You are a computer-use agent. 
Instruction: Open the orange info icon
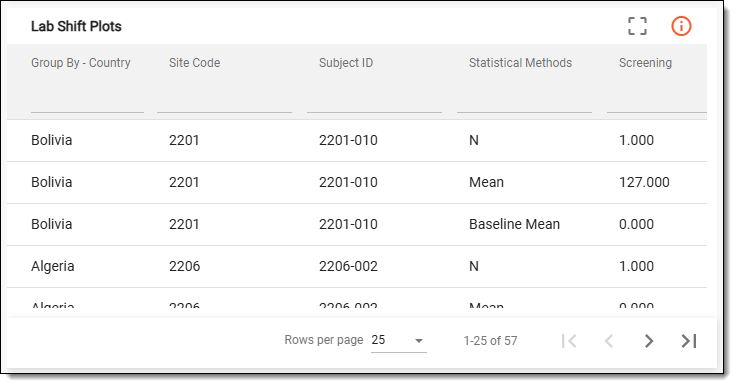(681, 26)
